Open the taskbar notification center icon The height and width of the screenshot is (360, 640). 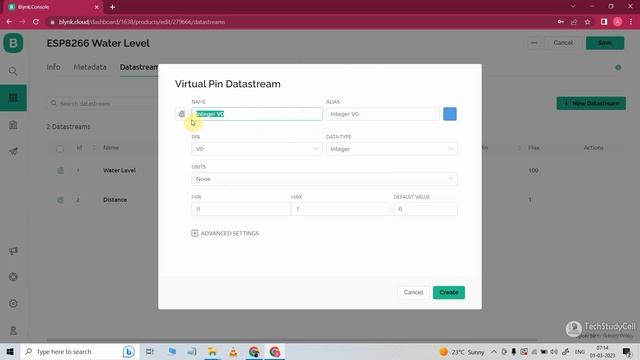(x=627, y=351)
